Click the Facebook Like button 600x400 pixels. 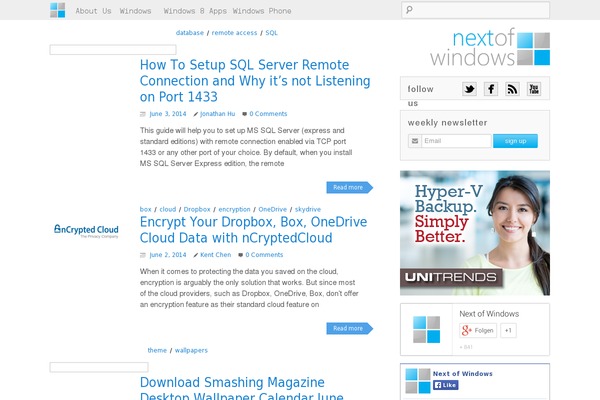coord(446,385)
